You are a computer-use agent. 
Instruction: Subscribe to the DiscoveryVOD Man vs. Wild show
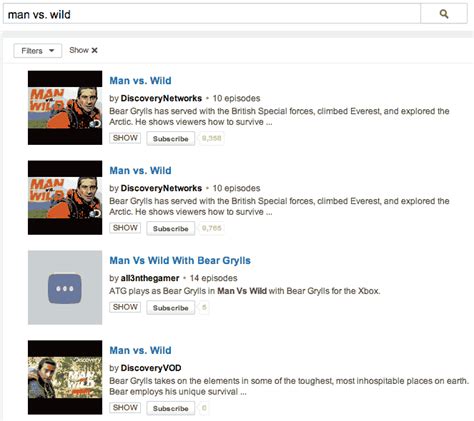point(171,408)
